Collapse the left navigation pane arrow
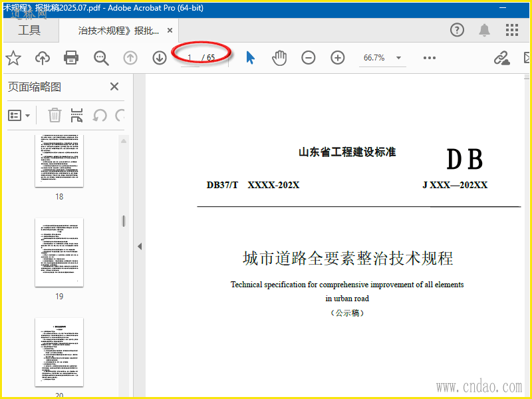 point(140,246)
